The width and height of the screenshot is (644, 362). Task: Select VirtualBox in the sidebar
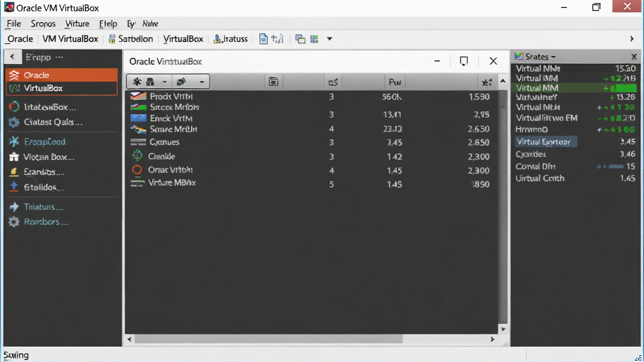pos(62,88)
